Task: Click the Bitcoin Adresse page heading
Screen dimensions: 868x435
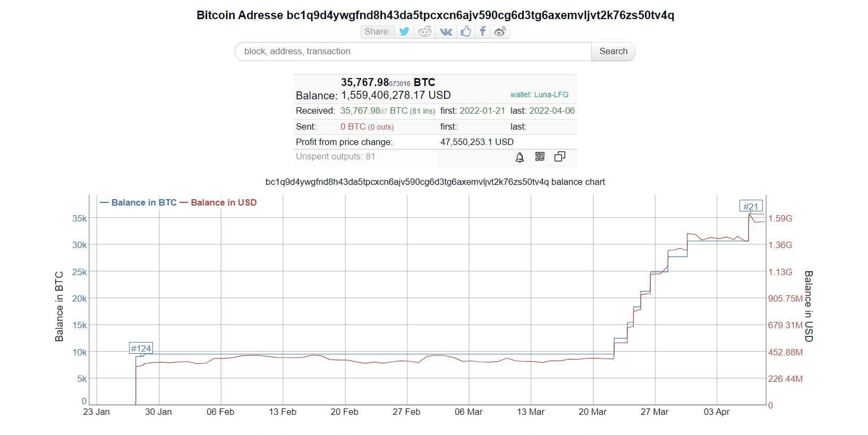Action: pyautogui.click(x=435, y=15)
